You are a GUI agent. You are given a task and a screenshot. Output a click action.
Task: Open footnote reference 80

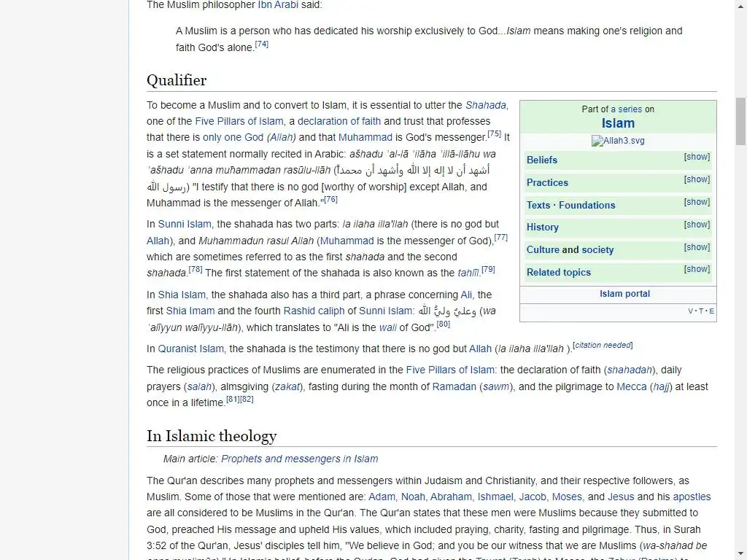(x=443, y=324)
